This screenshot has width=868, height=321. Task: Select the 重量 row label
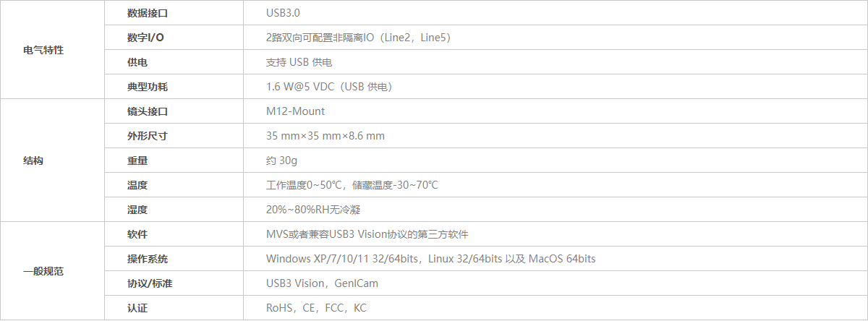(x=137, y=160)
